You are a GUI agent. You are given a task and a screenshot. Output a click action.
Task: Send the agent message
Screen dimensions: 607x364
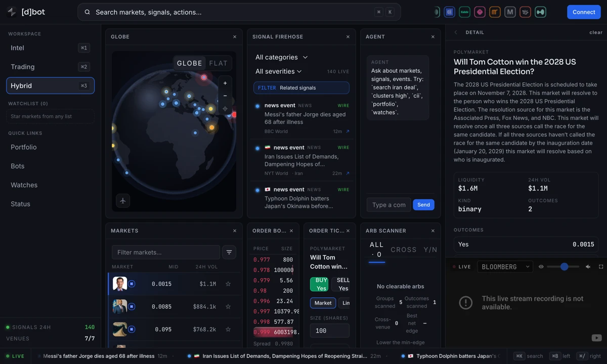[x=423, y=205]
